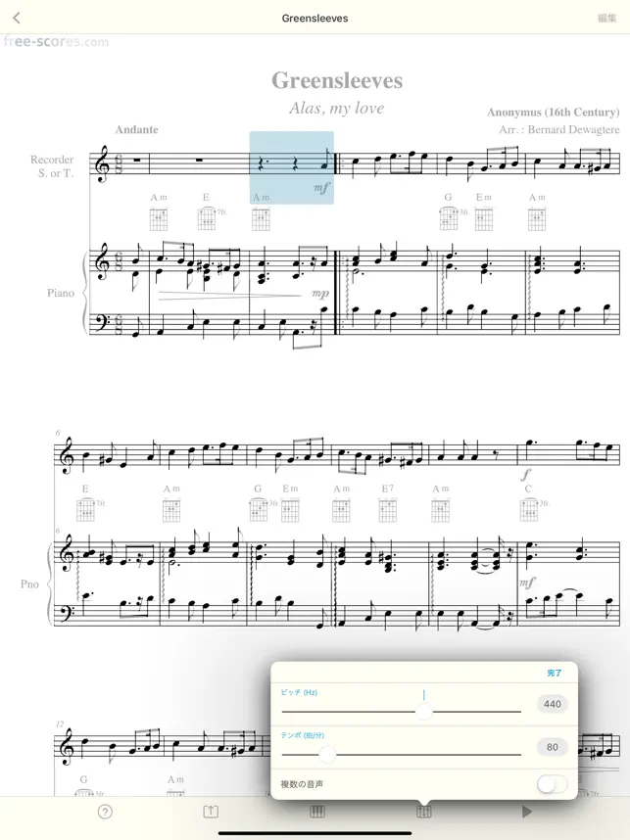Tap the mixer settings icon in toolbar
Image resolution: width=630 pixels, height=840 pixels.
coord(423,812)
